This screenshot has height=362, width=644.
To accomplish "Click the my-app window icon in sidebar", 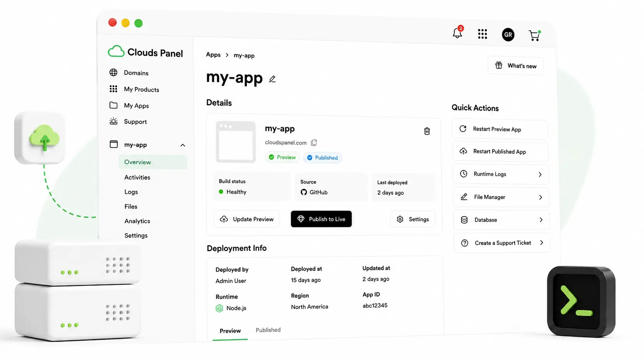I will point(114,144).
